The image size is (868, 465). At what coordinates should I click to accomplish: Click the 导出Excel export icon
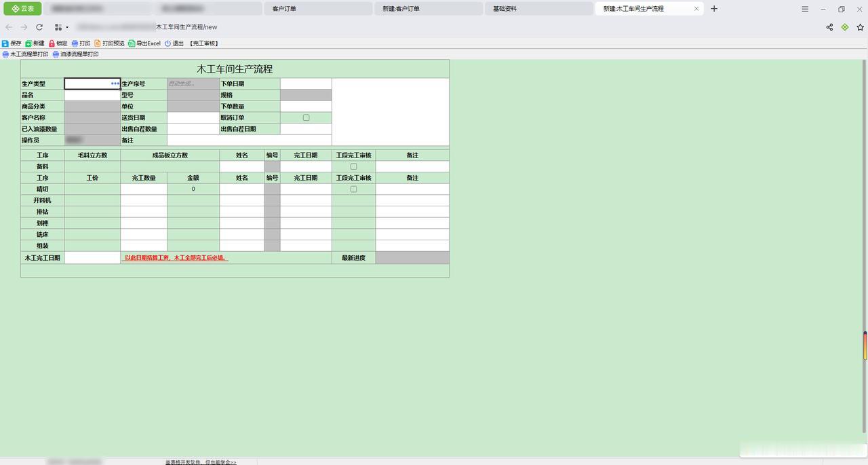click(132, 43)
